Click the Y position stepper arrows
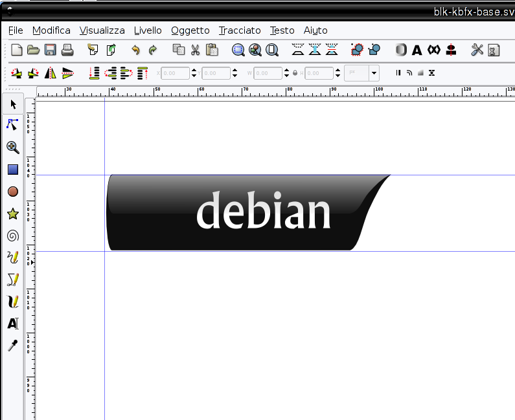This screenshot has width=515, height=420. click(x=235, y=73)
